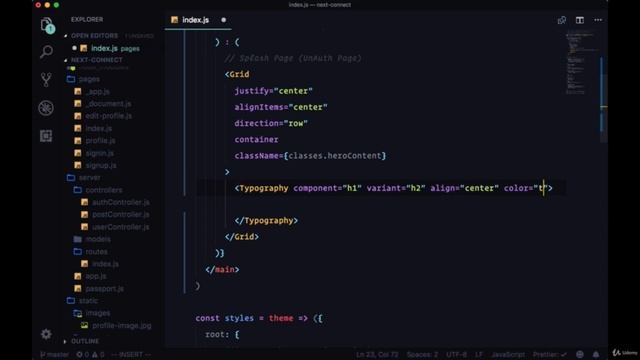Image resolution: width=640 pixels, height=360 pixels.
Task: Click the UTF-8 encoding indicator
Action: point(456,355)
